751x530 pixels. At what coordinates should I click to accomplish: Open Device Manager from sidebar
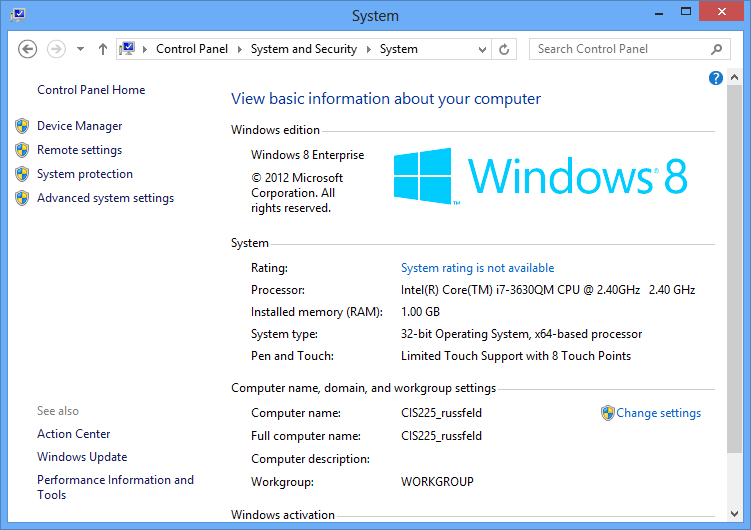tap(79, 126)
